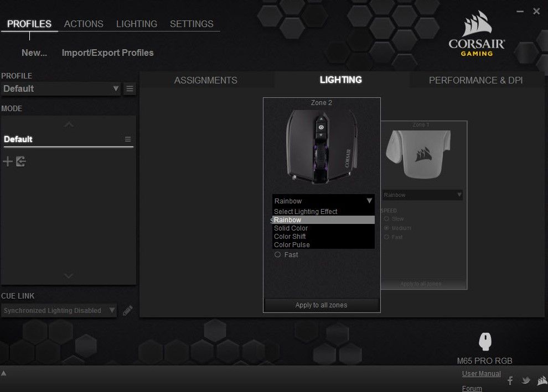Switch to the Performance & DPI tab
This screenshot has width=548, height=392.
[x=475, y=80]
